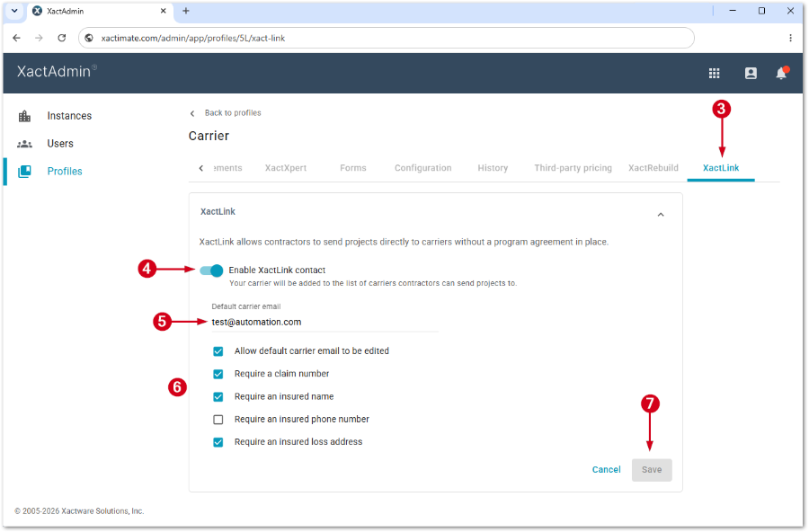Open the user account icon
Screen dimensions: 809x532
(751, 74)
